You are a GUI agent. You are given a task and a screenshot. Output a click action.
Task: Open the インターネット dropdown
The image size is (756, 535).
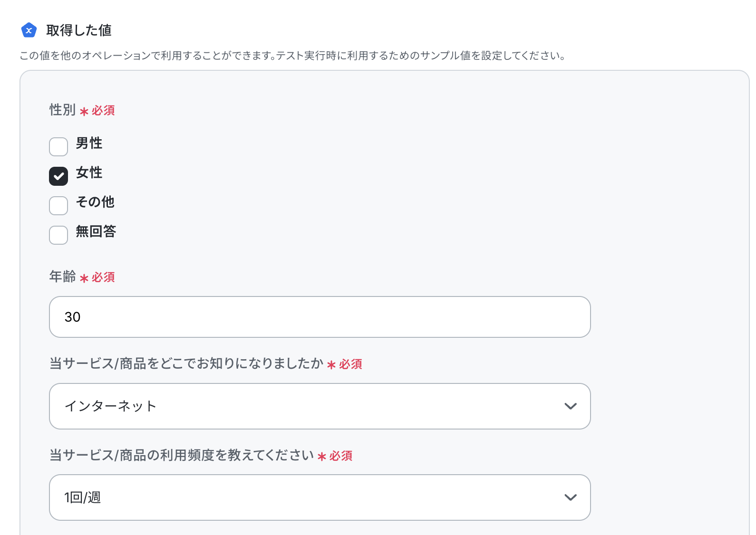tap(320, 406)
